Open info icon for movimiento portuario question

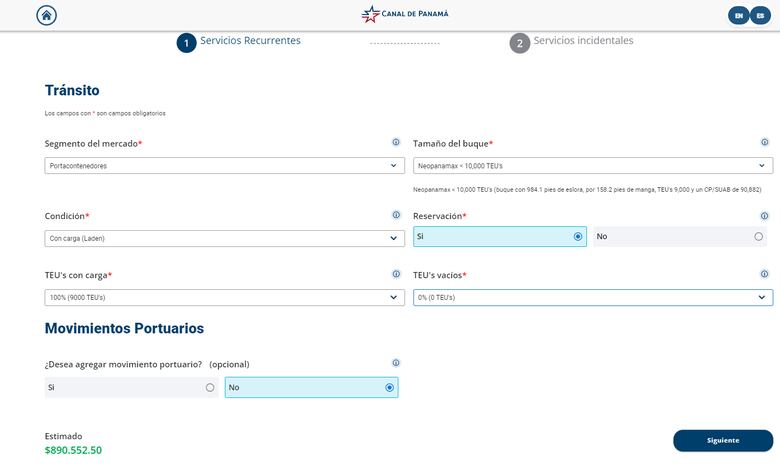(x=396, y=363)
